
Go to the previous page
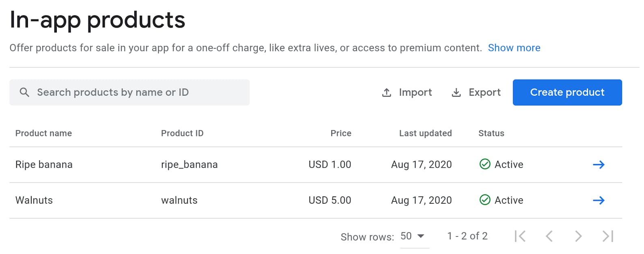pyautogui.click(x=549, y=236)
